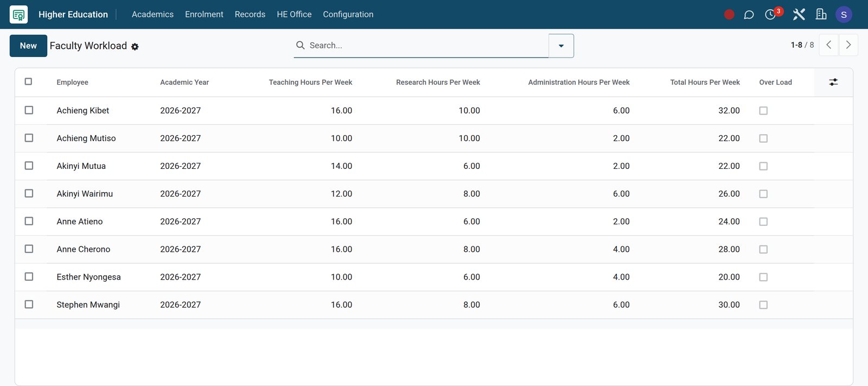Open the developer tools wrench icon
Image resolution: width=868 pixels, height=386 pixels.
point(799,15)
